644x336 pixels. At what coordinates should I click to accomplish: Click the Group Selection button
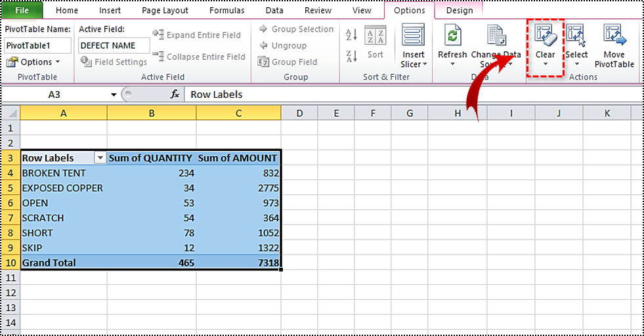coord(296,29)
